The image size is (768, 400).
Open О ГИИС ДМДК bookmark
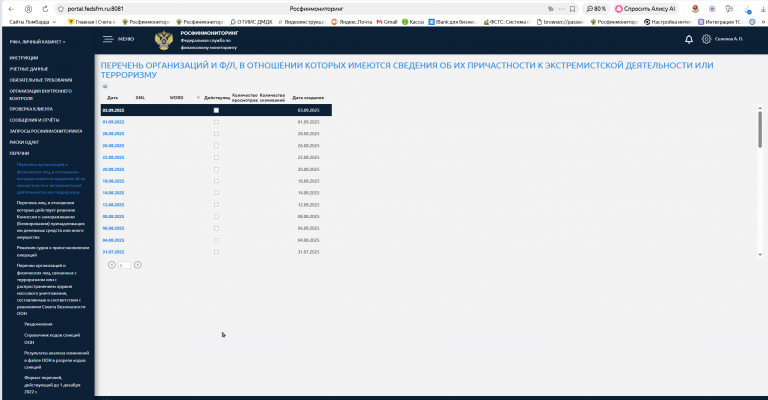coord(251,22)
